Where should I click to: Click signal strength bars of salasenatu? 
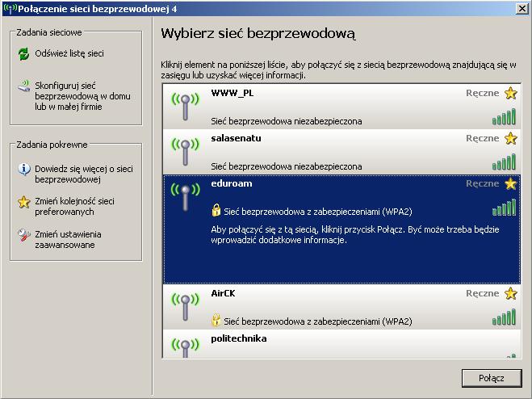tap(504, 162)
